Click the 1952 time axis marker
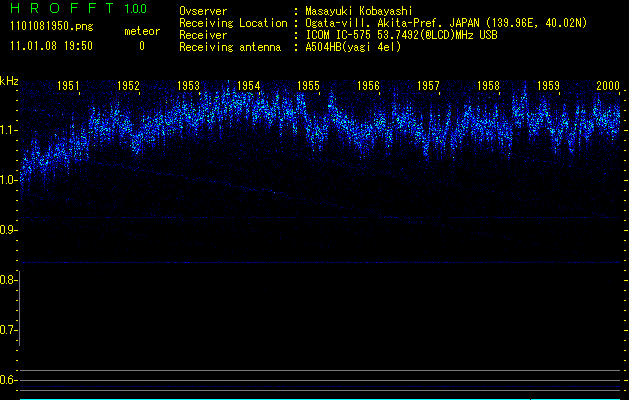The image size is (629, 400). point(128,85)
